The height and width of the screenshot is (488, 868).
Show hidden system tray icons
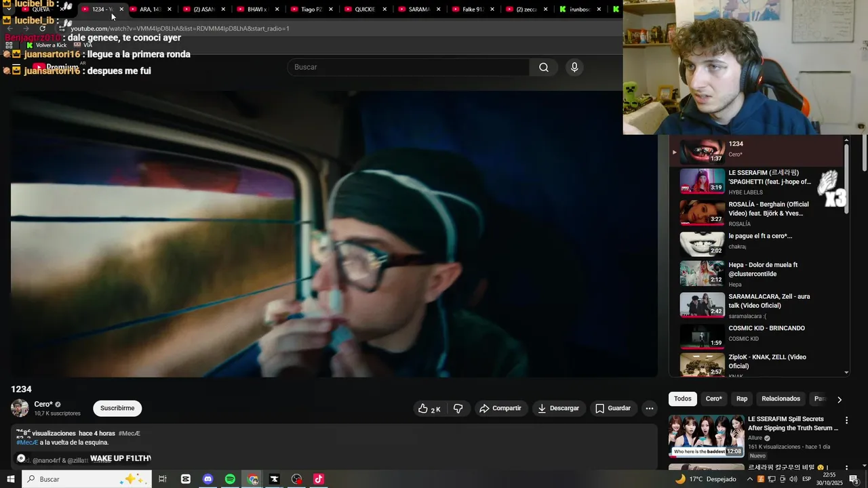[750, 479]
